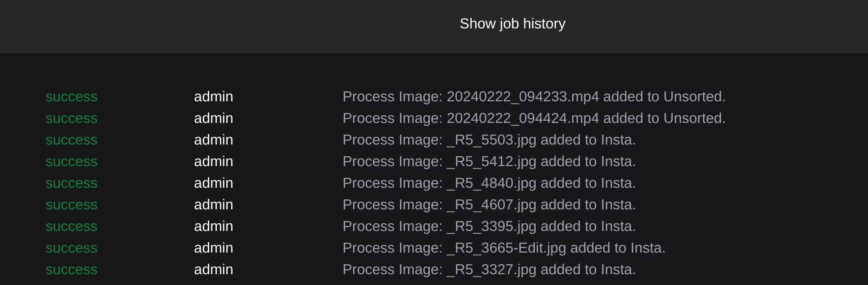Click admin user in 20240222_094233.mp4 row

pyautogui.click(x=213, y=97)
